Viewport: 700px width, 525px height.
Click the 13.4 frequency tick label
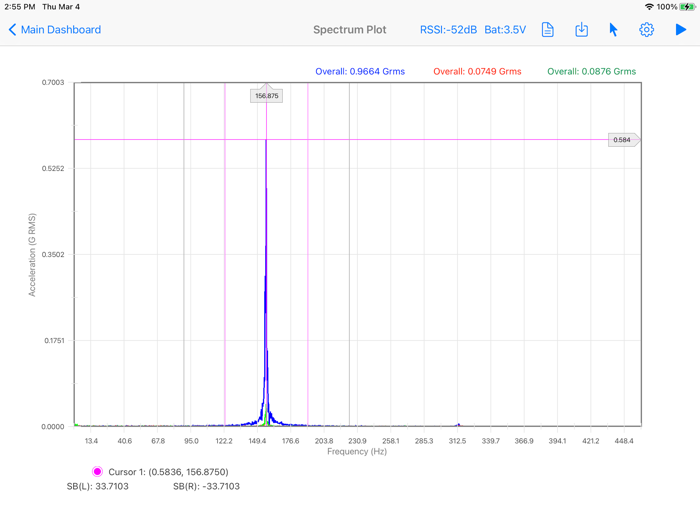tap(91, 441)
